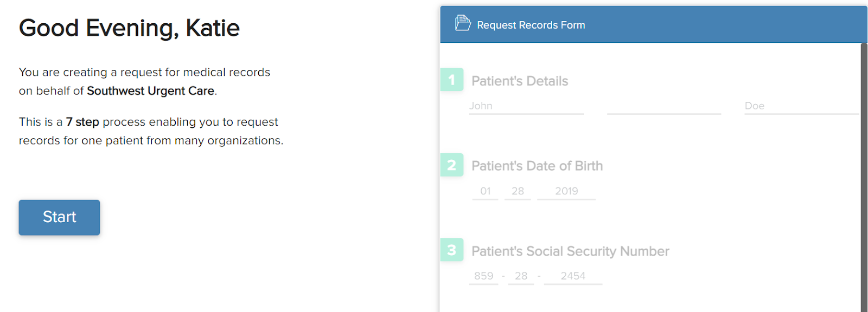
Task: Click the empty middle name field
Action: click(x=663, y=106)
